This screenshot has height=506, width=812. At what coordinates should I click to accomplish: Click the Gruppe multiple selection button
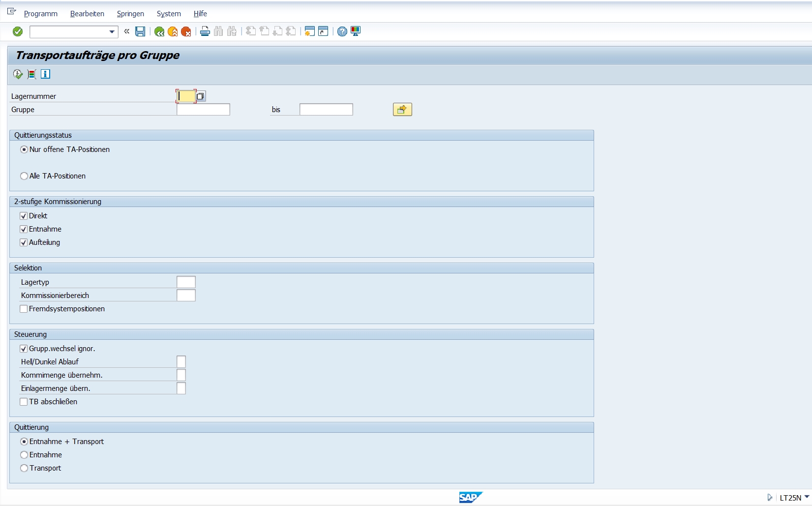(402, 110)
